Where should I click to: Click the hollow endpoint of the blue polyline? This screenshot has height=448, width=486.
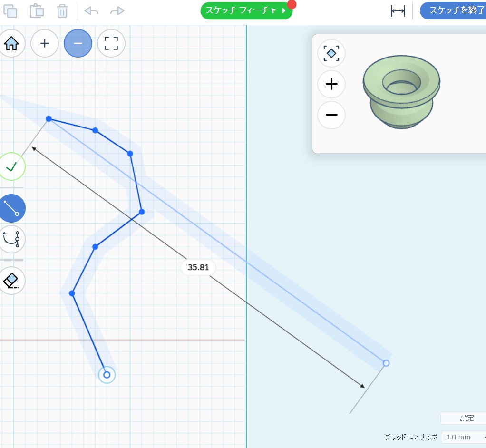pyautogui.click(x=107, y=375)
